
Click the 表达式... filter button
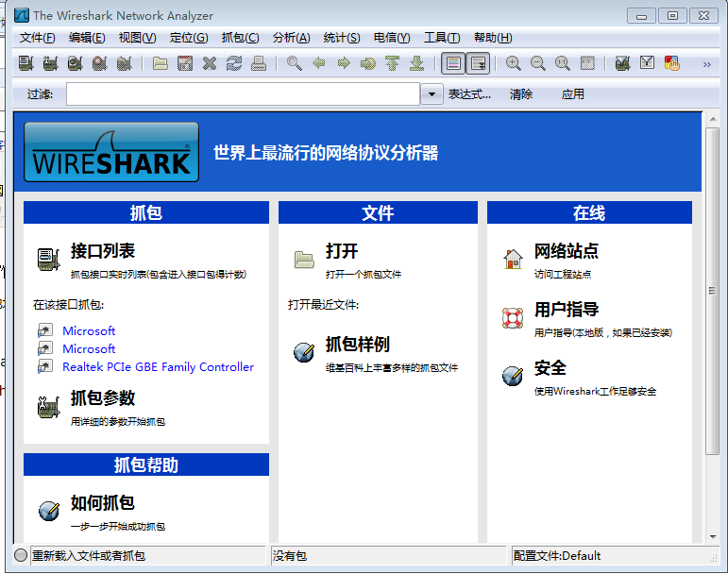point(469,94)
